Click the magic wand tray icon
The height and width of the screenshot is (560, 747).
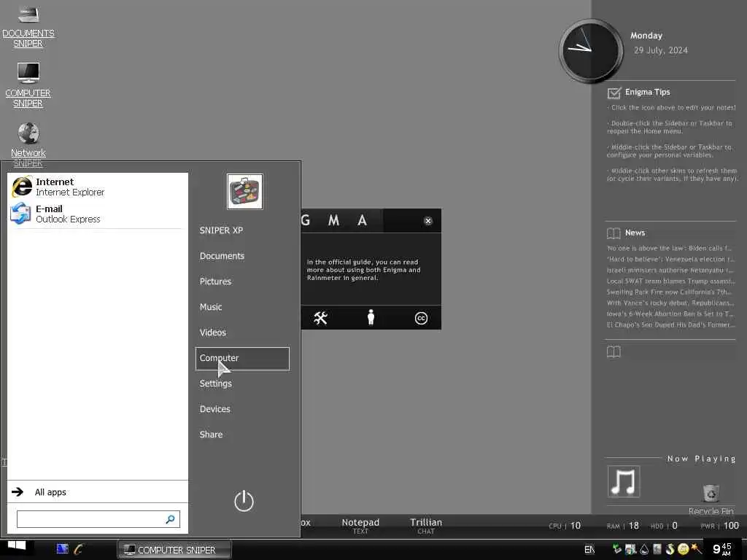(x=697, y=548)
